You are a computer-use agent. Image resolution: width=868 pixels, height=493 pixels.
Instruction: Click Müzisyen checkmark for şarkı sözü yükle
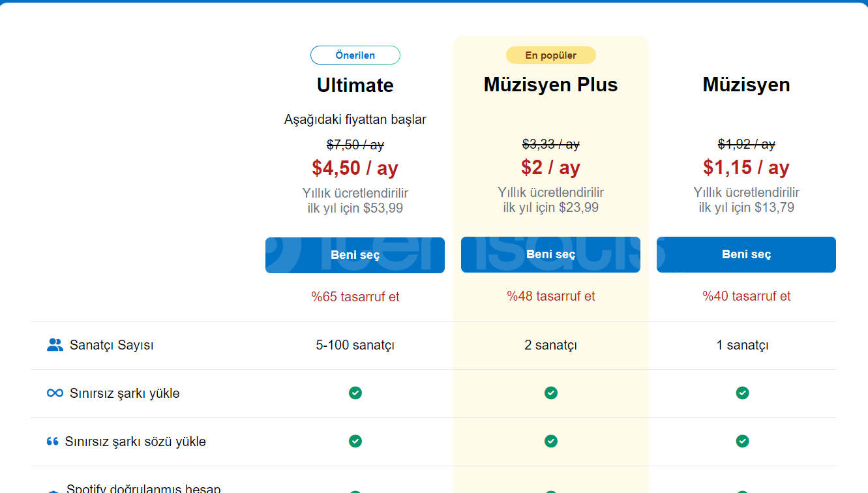[742, 441]
